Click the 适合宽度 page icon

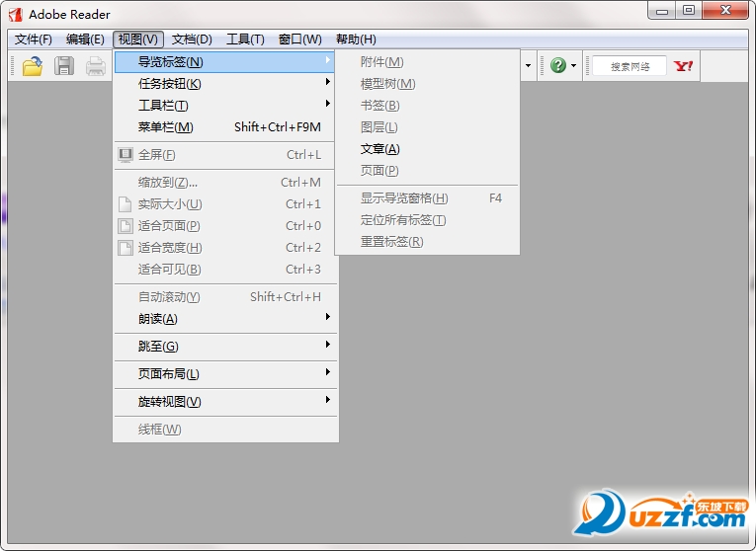(126, 248)
